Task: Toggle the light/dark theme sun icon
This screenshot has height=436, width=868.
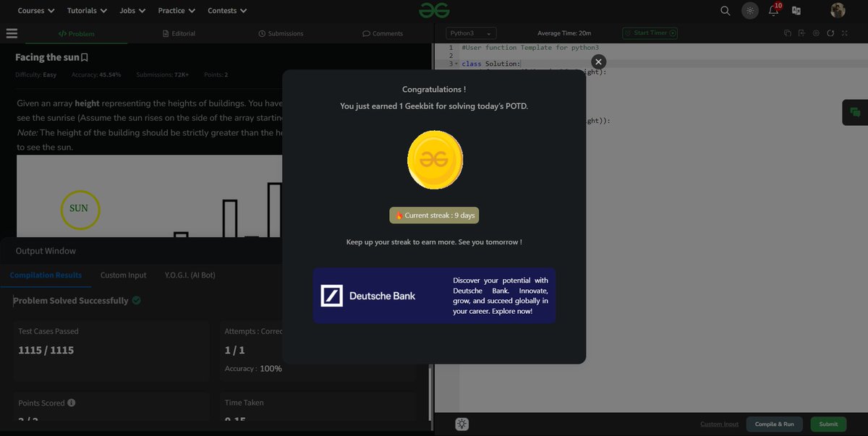Action: click(x=750, y=11)
